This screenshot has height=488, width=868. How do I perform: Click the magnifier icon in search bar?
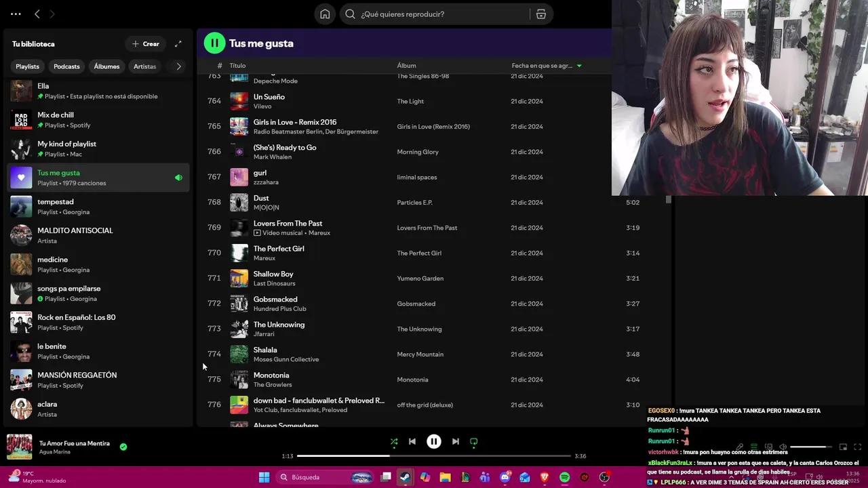click(350, 14)
